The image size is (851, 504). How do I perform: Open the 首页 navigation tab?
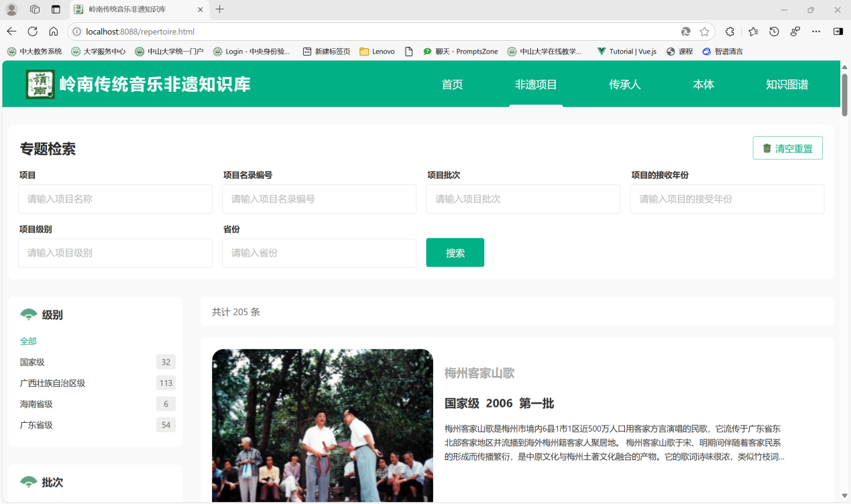[x=452, y=84]
